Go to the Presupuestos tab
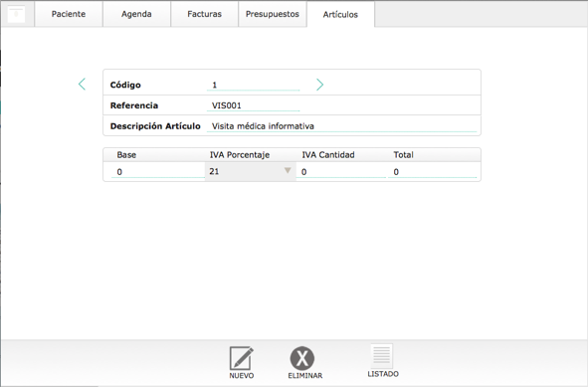Screen dimensions: 588x387 (x=273, y=14)
